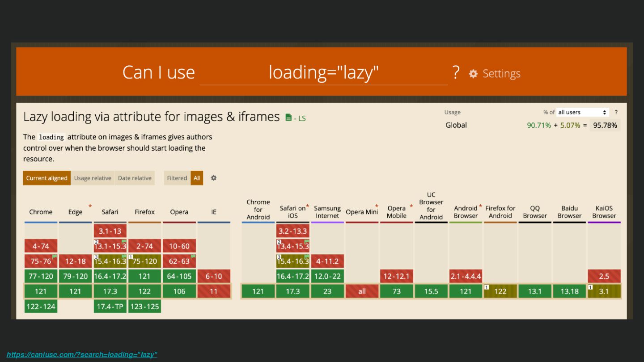Image resolution: width=644 pixels, height=362 pixels.
Task: Select IE 6-10 version cell
Action: click(x=214, y=276)
